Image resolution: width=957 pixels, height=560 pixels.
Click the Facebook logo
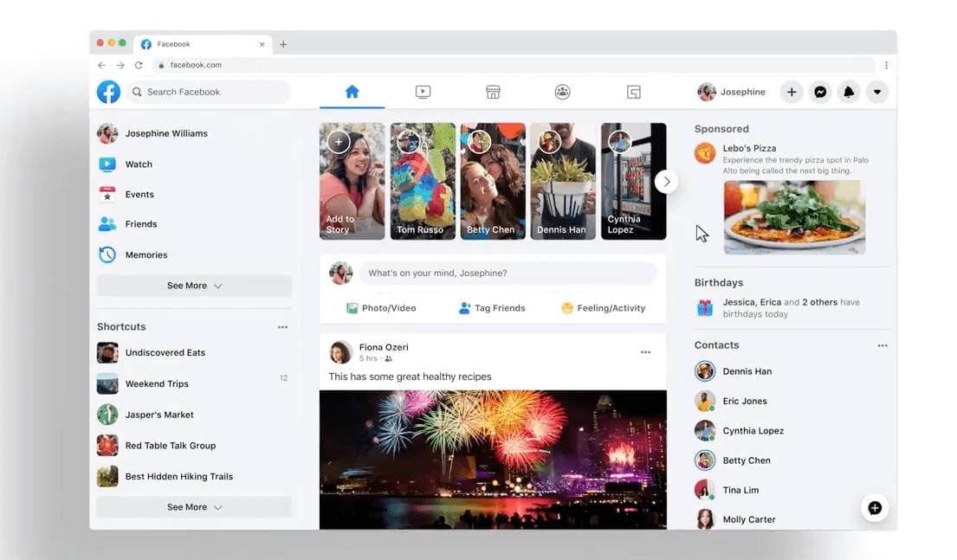pos(108,92)
